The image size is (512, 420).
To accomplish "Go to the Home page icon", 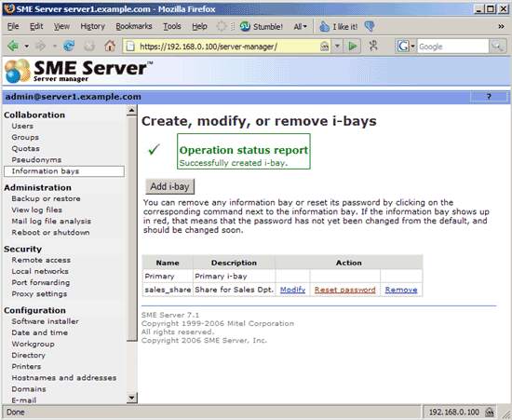I will coord(110,46).
